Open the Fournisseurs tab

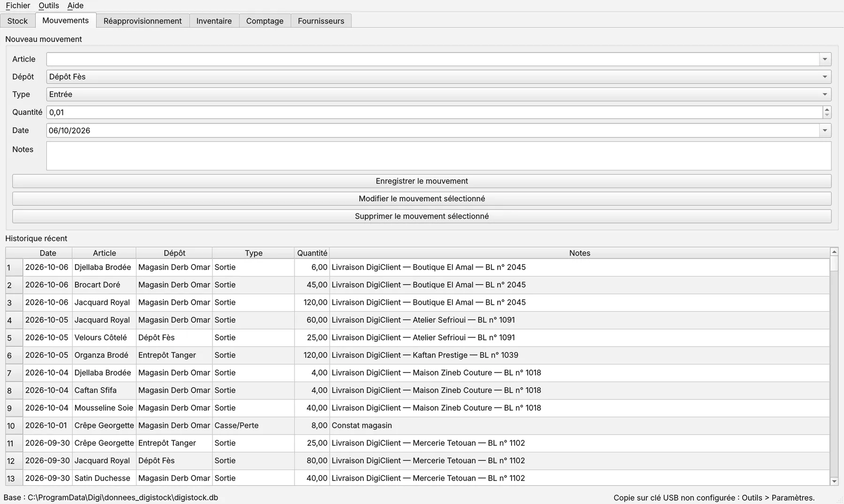click(321, 21)
